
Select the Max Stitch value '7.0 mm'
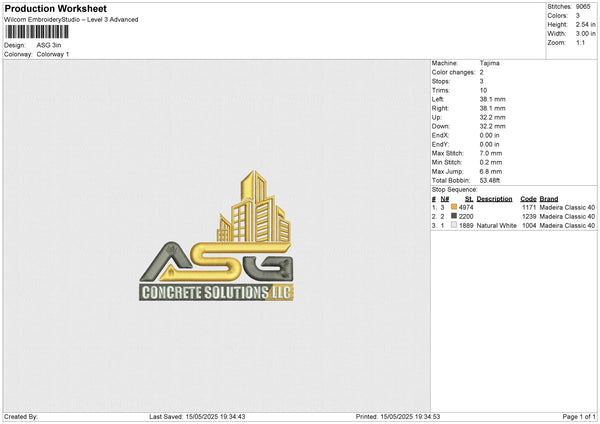491,153
